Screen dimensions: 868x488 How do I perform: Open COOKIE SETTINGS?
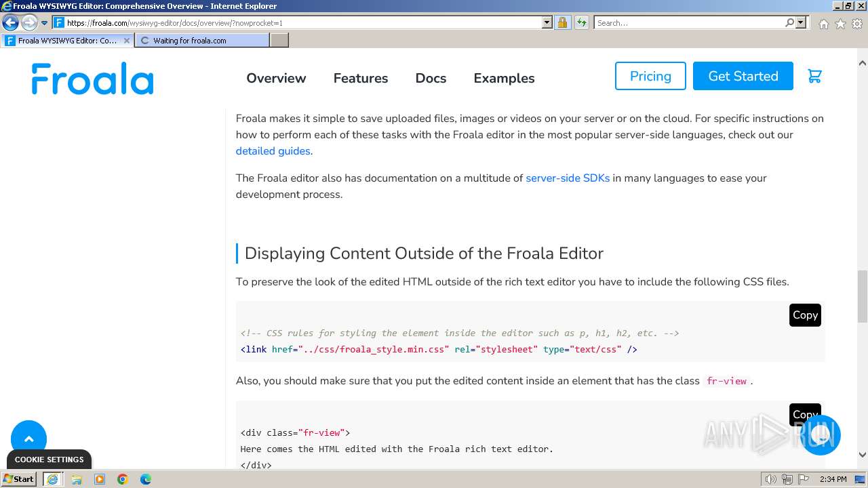click(x=49, y=460)
